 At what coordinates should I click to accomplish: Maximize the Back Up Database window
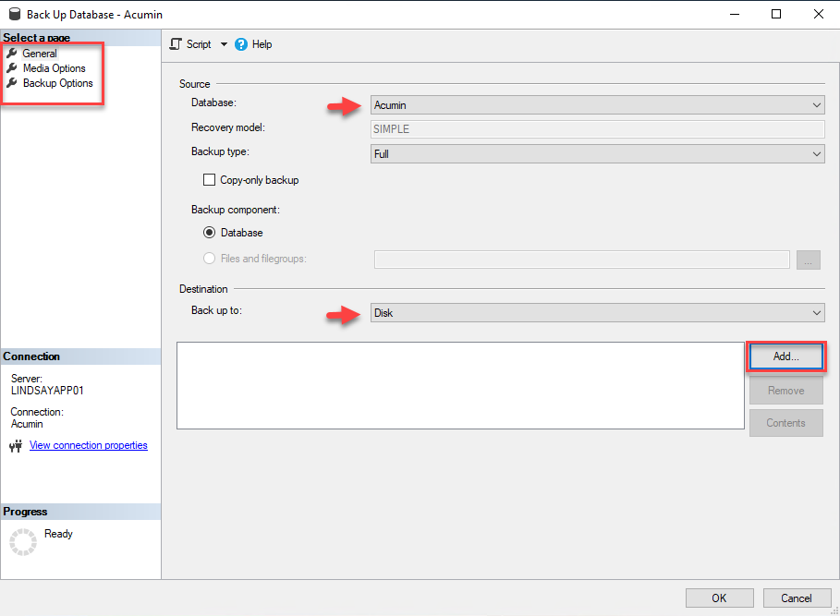[x=775, y=15]
